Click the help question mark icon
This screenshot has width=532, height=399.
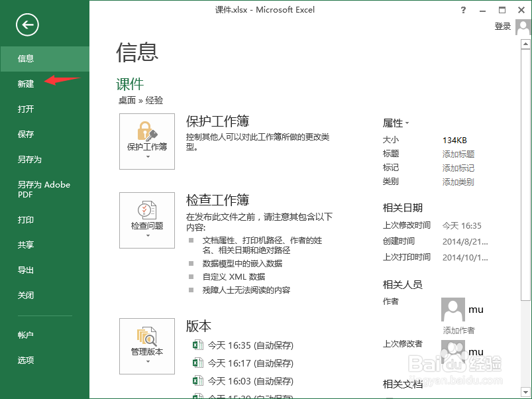(464, 10)
